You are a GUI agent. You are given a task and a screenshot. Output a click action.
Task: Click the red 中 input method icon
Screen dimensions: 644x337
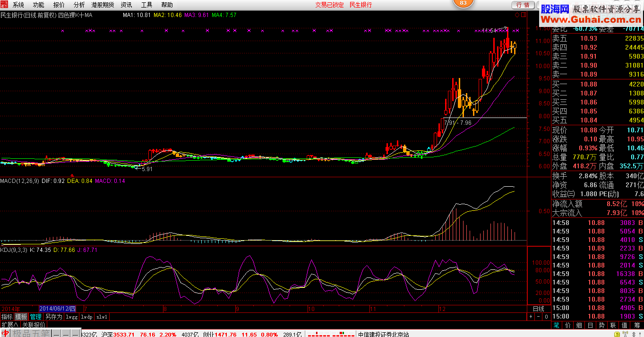[x=5, y=333]
